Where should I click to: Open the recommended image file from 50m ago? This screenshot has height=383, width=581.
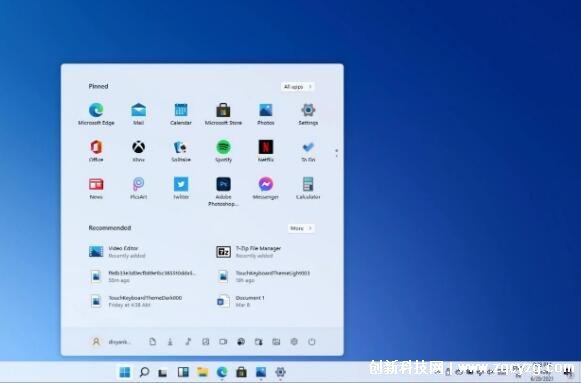pos(144,276)
